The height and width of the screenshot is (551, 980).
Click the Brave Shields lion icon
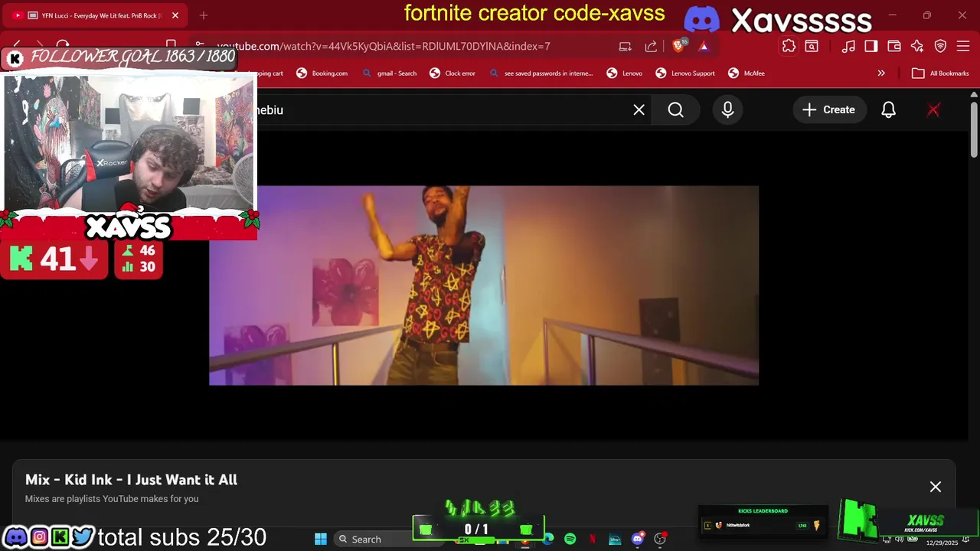pos(678,46)
